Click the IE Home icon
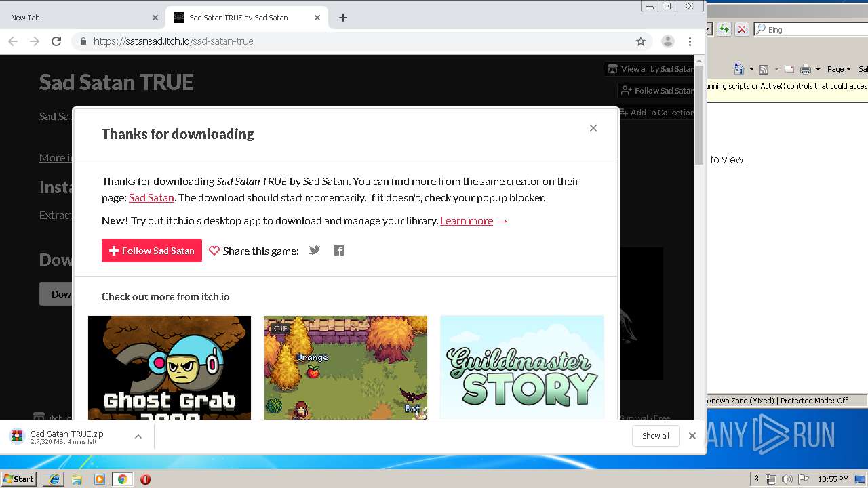The width and height of the screenshot is (868, 488). click(x=739, y=69)
